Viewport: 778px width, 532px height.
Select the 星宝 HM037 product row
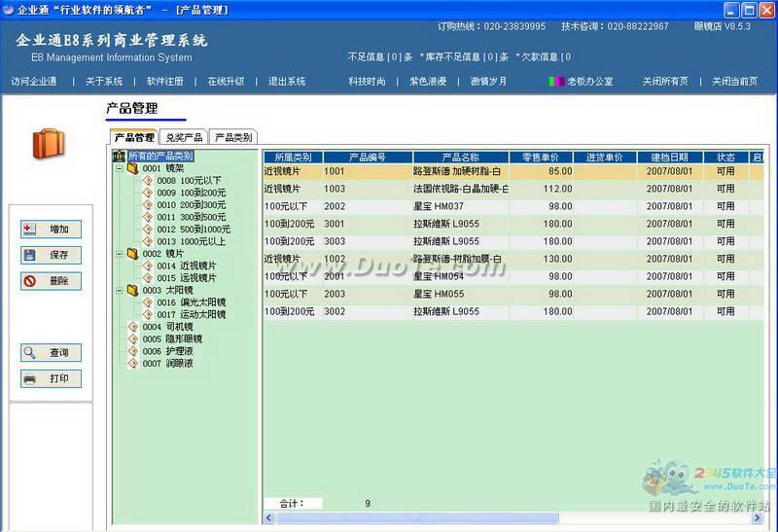coord(513,206)
